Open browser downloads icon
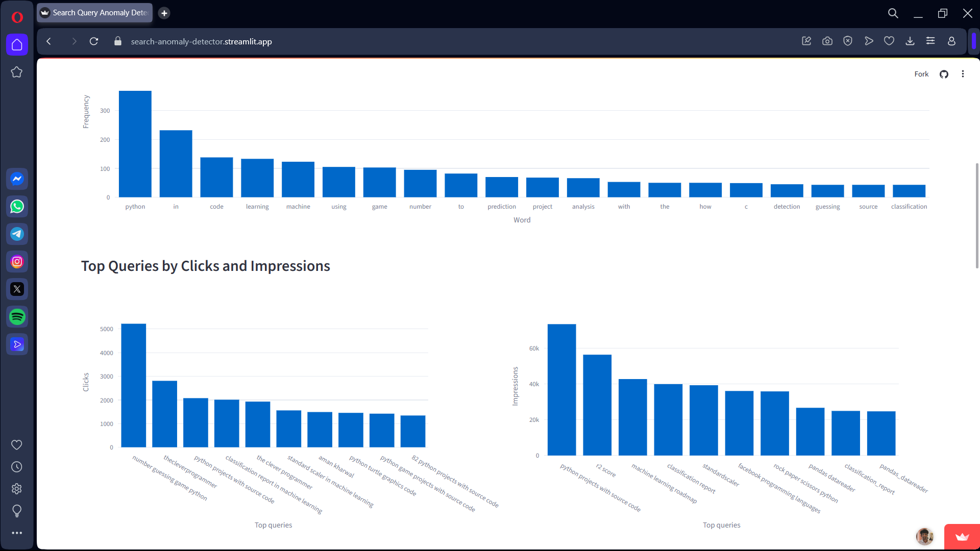This screenshot has width=980, height=551. coord(910,41)
